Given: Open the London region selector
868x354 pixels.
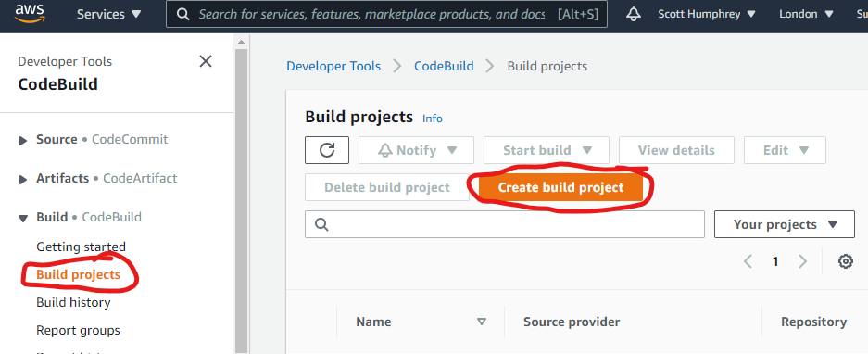Looking at the screenshot, I should tap(806, 15).
